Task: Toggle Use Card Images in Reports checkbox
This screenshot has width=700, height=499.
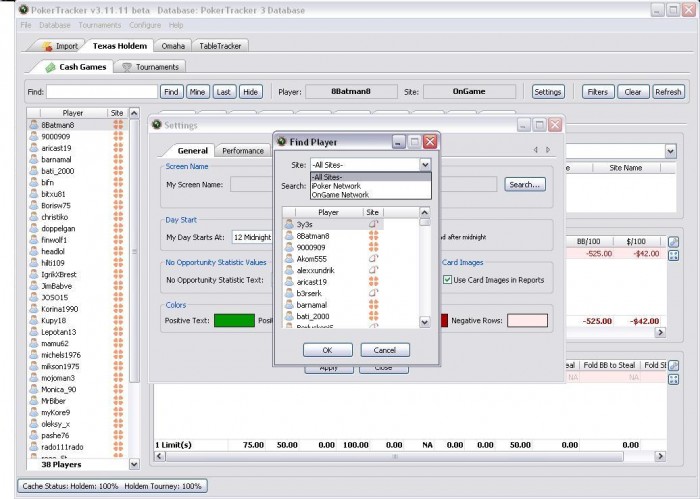Action: [447, 280]
